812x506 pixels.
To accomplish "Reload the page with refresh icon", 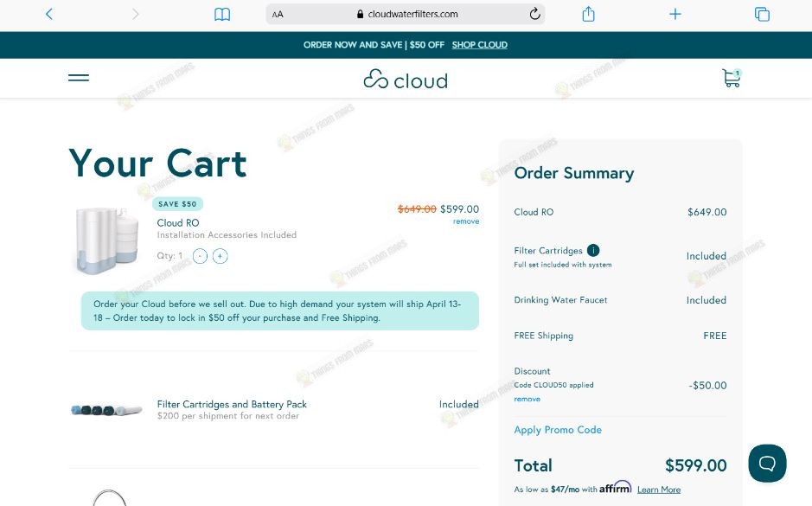I will pos(535,14).
